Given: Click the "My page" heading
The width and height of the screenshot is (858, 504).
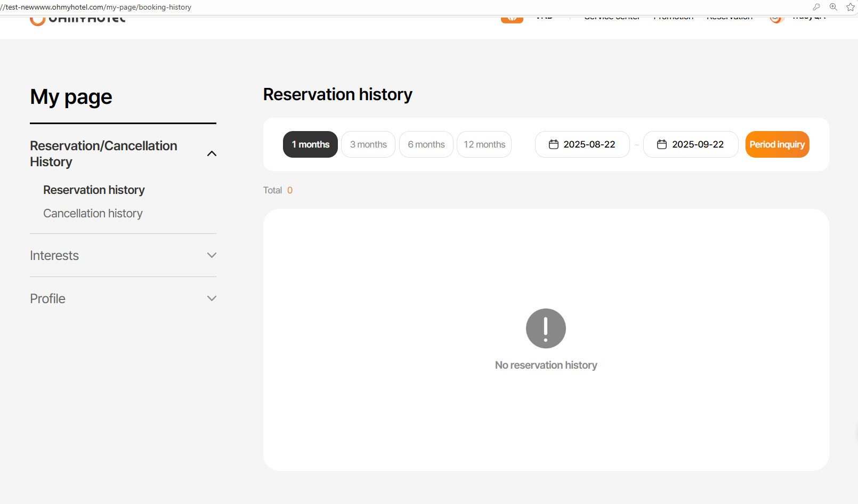Looking at the screenshot, I should point(71,97).
